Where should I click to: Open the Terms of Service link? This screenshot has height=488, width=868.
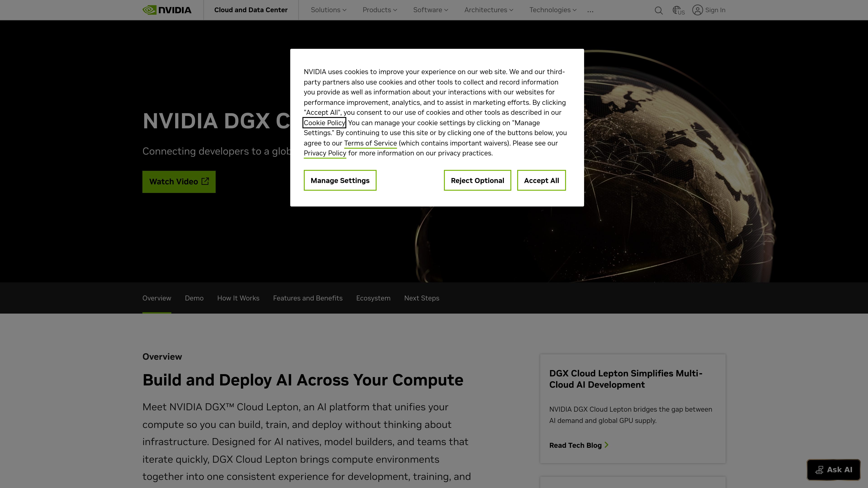click(x=370, y=143)
